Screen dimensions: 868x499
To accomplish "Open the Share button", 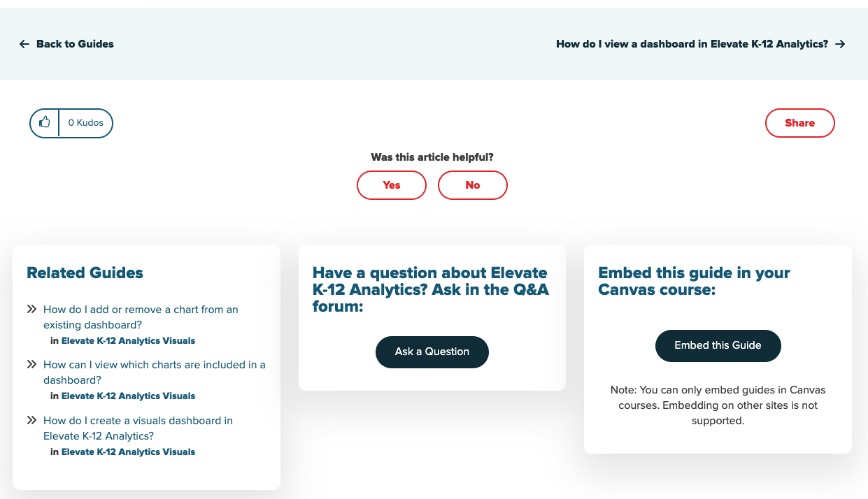I will [x=800, y=123].
